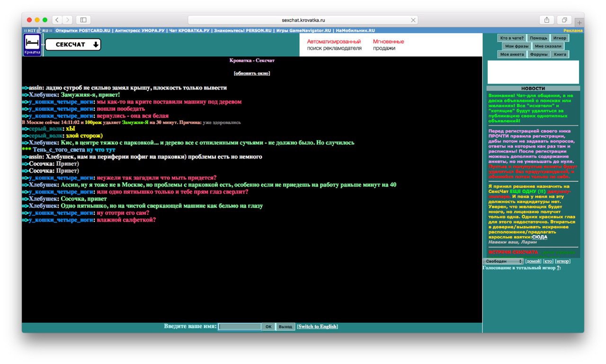The height and width of the screenshot is (364, 606).
Task: Click the OK button next to name field
Action: tap(268, 327)
